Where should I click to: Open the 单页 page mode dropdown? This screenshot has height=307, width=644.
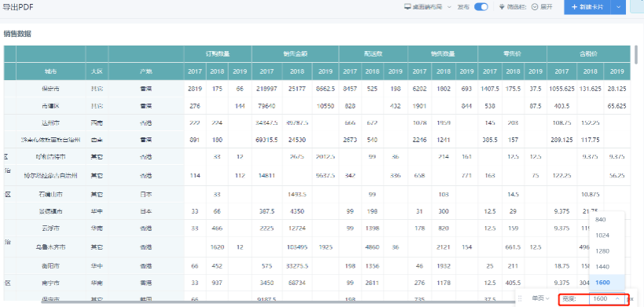tap(541, 299)
